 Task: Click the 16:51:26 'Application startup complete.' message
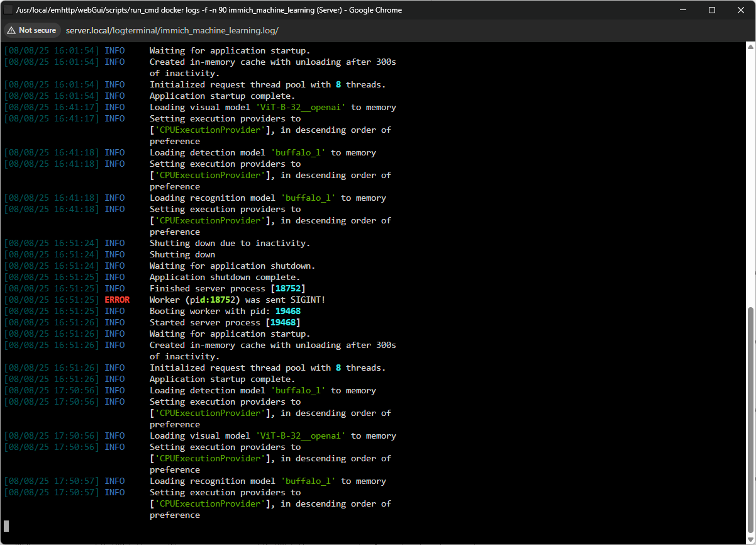[x=222, y=379]
